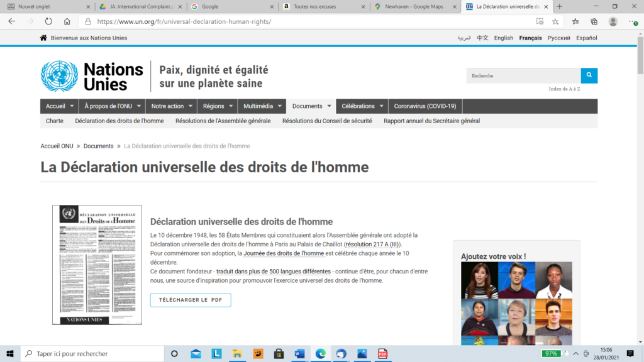
Task: Switch site language to Español
Action: (587, 38)
